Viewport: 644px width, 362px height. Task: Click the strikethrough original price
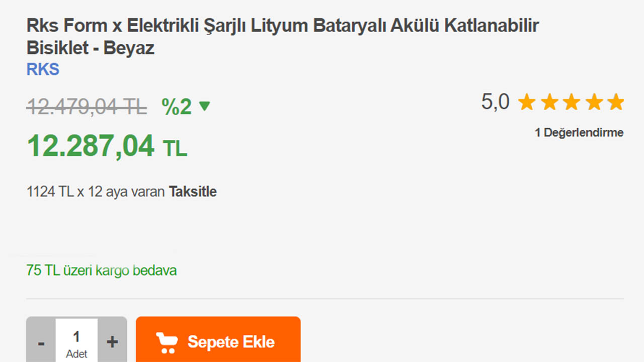point(86,106)
